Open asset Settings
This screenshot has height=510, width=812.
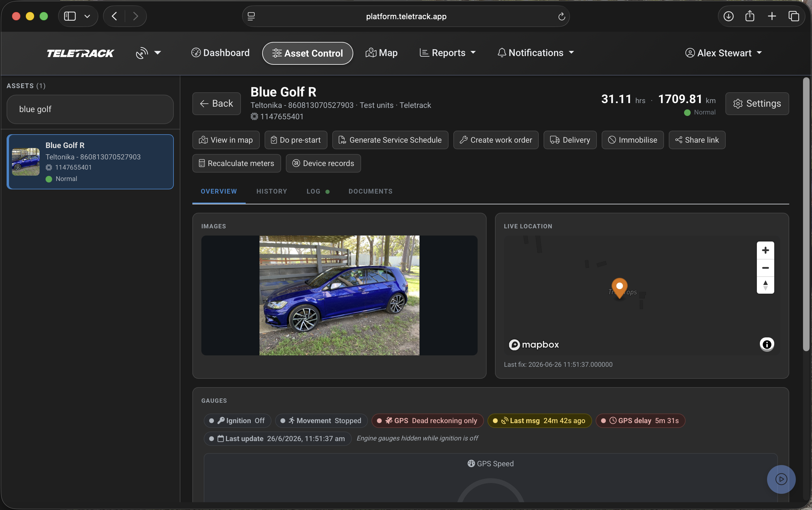click(757, 104)
